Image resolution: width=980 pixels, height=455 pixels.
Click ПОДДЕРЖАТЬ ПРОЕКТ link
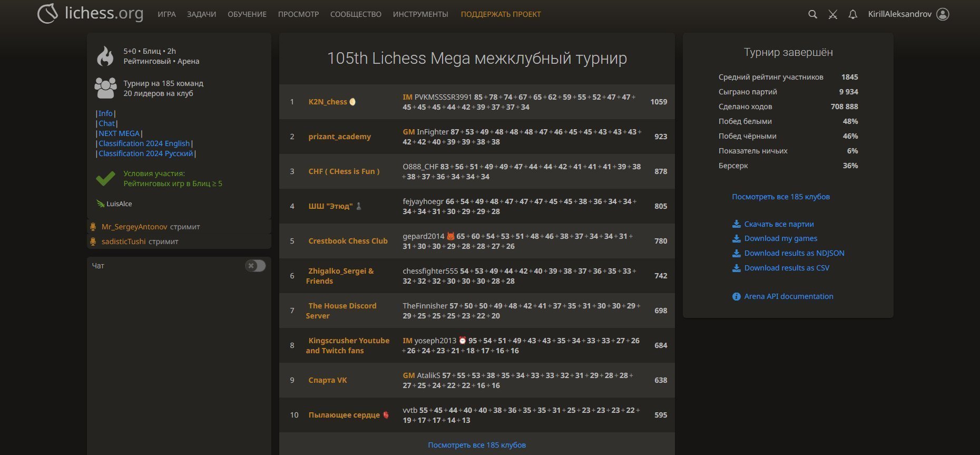tap(501, 14)
